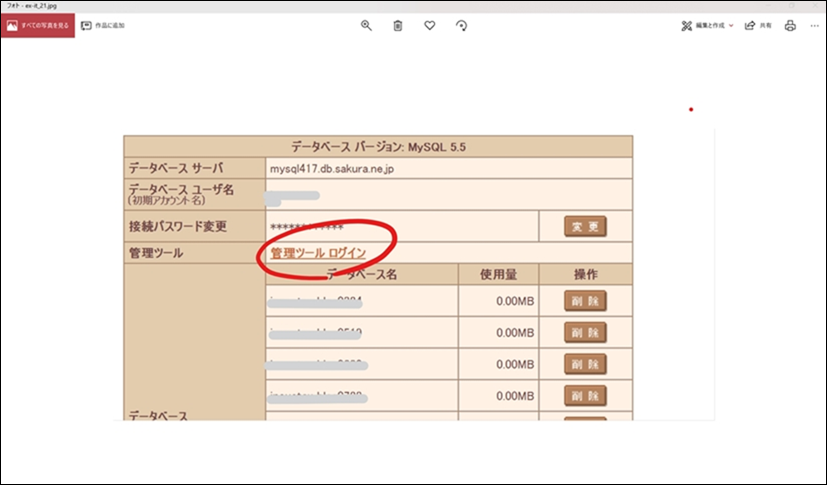Screen dimensions: 827x485
Task: Select the mysql417.db.sakura.ne.jp server text
Action: tap(332, 169)
